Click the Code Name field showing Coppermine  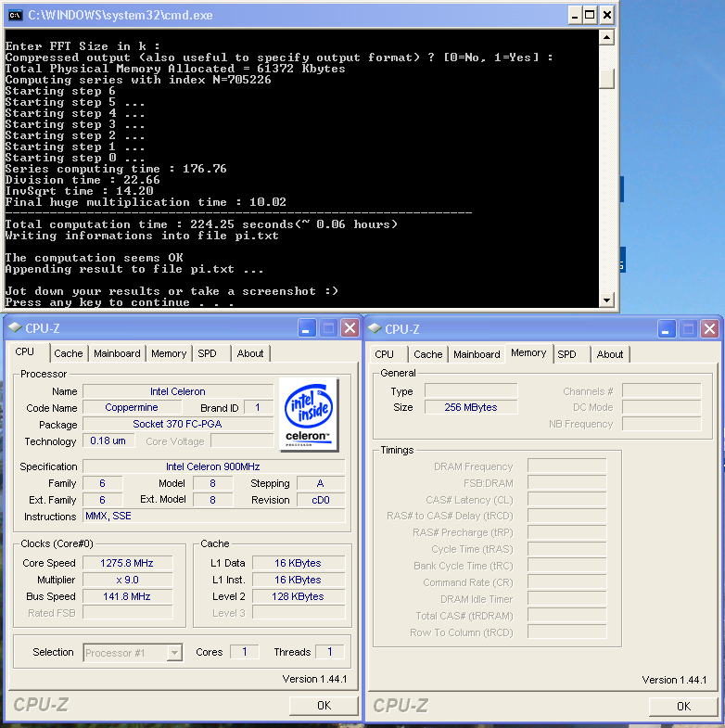tap(132, 408)
